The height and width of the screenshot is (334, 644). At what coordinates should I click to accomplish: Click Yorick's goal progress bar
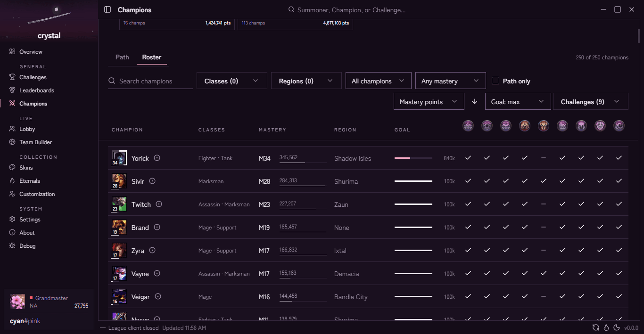point(413,158)
